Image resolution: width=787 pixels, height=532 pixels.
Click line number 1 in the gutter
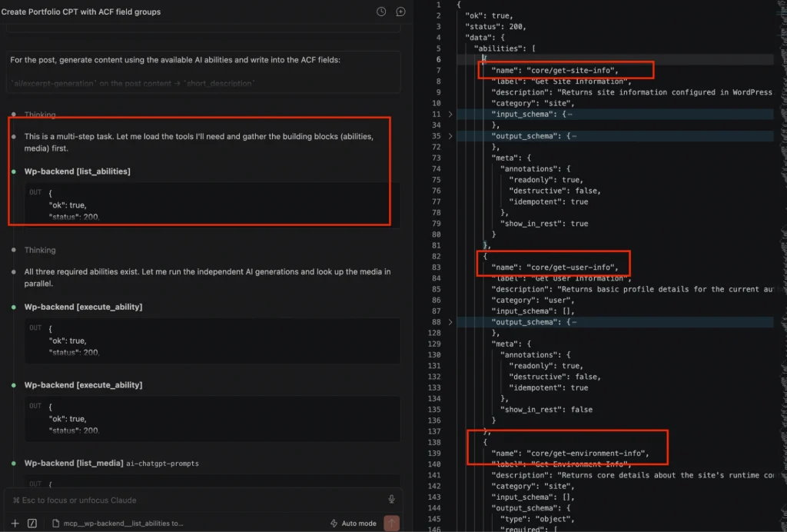pyautogui.click(x=439, y=5)
